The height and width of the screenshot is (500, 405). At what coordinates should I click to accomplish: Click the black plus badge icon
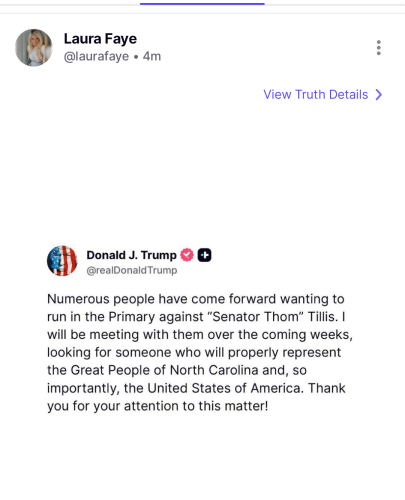(x=204, y=255)
